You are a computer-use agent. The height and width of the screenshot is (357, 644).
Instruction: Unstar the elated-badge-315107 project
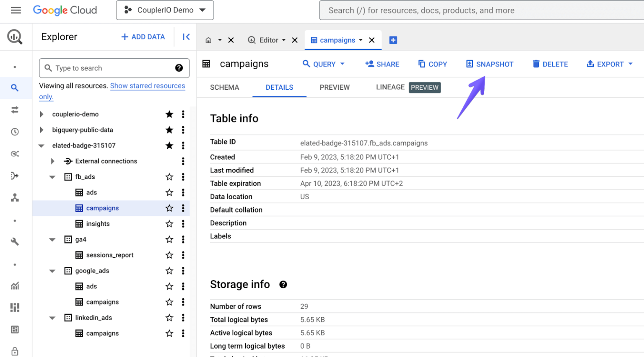pyautogui.click(x=169, y=145)
